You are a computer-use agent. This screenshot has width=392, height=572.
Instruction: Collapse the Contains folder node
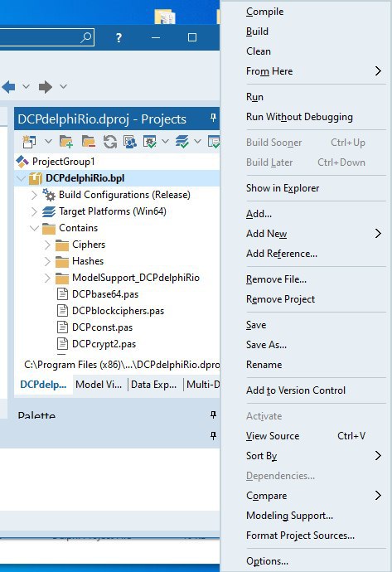[x=34, y=228]
